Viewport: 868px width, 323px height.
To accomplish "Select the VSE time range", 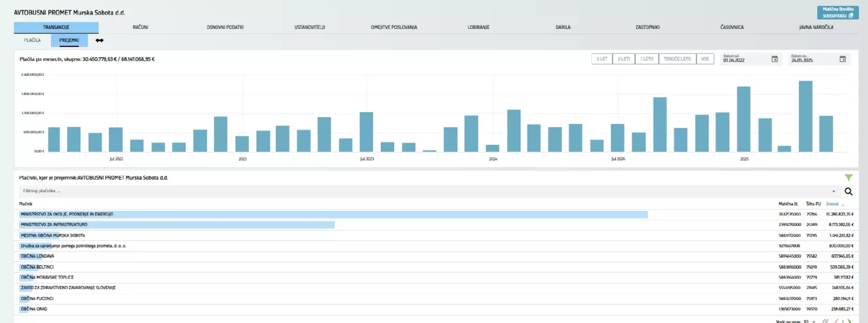I will pos(705,59).
